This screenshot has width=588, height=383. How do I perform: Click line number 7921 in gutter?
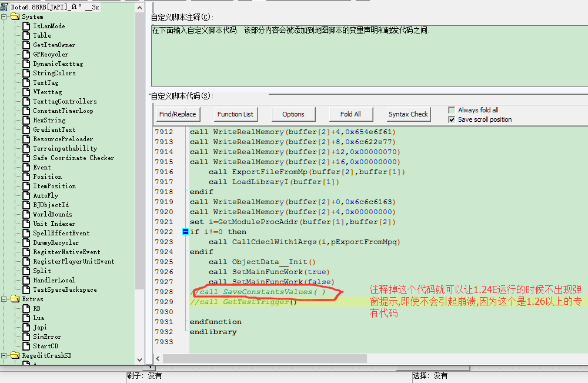[164, 222]
